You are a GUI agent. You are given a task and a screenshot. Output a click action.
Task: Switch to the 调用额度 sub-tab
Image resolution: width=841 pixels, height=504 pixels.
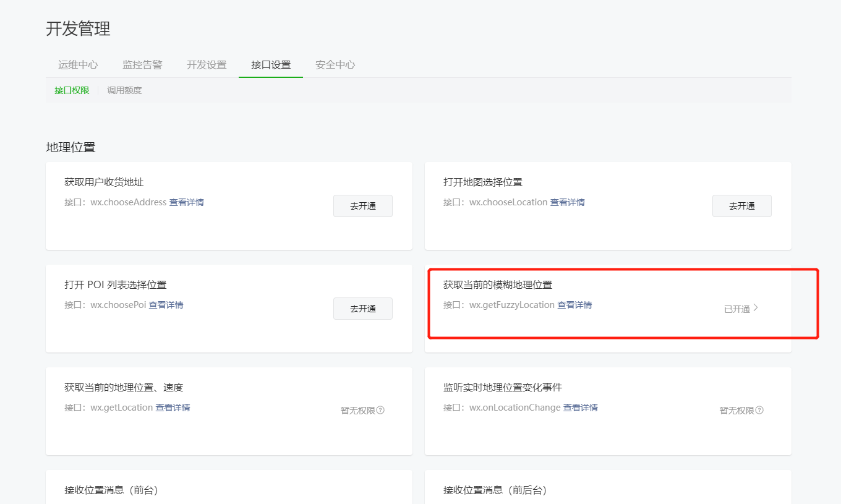tap(124, 90)
